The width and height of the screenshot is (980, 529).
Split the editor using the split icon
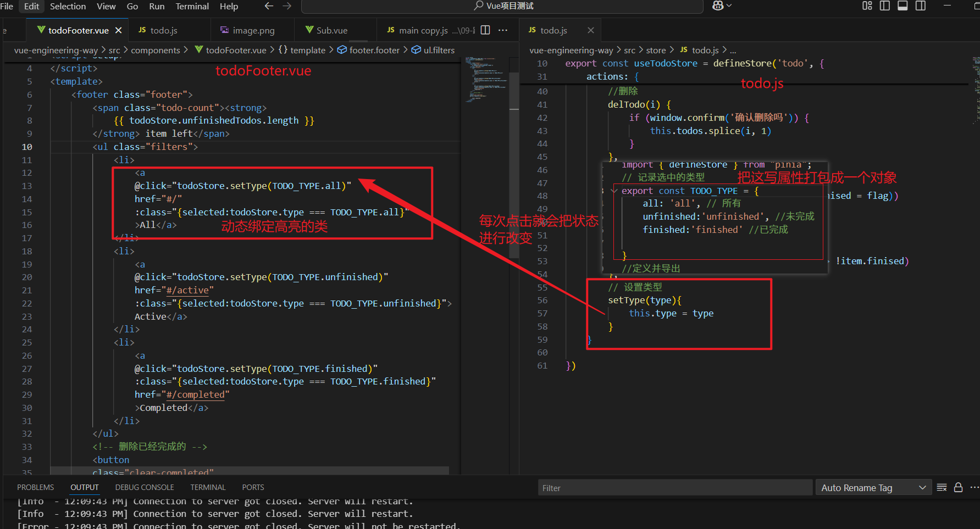pyautogui.click(x=485, y=30)
